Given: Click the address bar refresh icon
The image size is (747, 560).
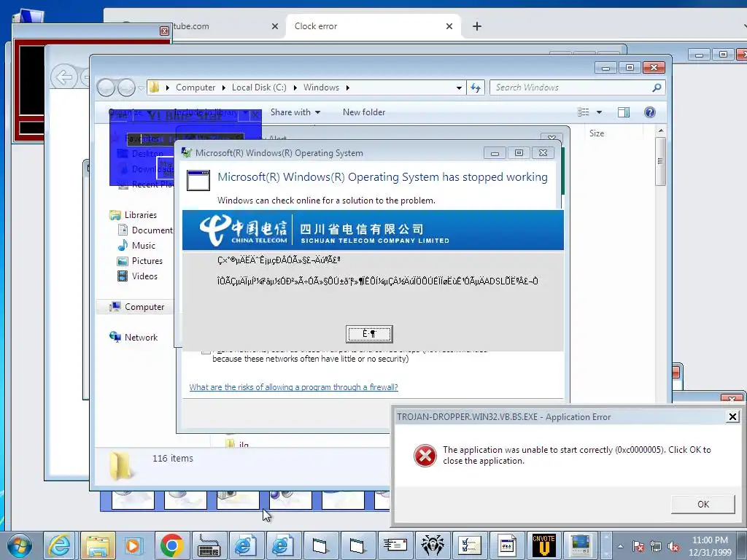Looking at the screenshot, I should (476, 87).
